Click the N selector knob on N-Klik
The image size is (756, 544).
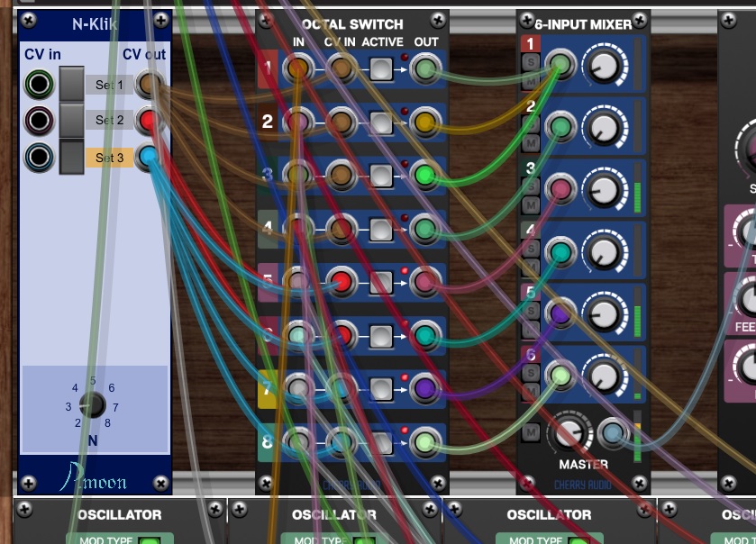[91, 405]
